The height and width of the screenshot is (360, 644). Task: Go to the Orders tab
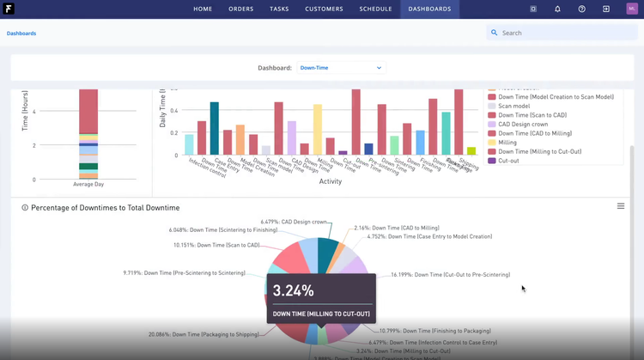pos(241,9)
